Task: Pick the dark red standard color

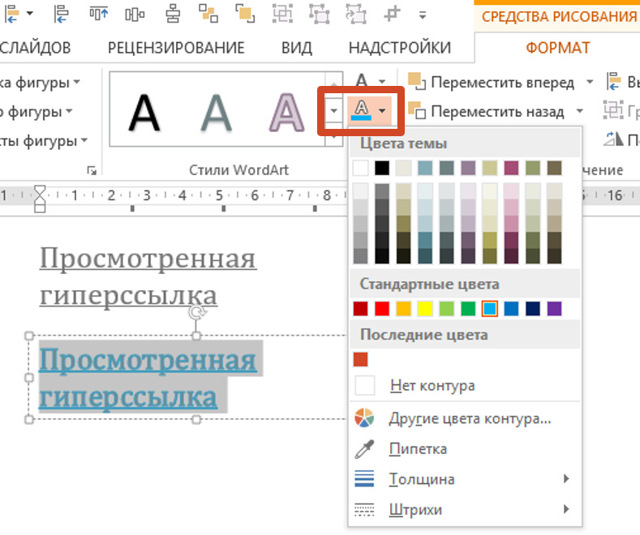Action: coord(360,309)
